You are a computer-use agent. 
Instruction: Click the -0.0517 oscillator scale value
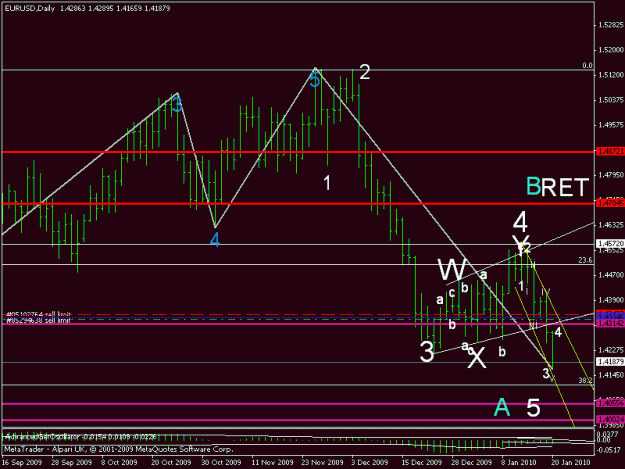click(x=607, y=450)
